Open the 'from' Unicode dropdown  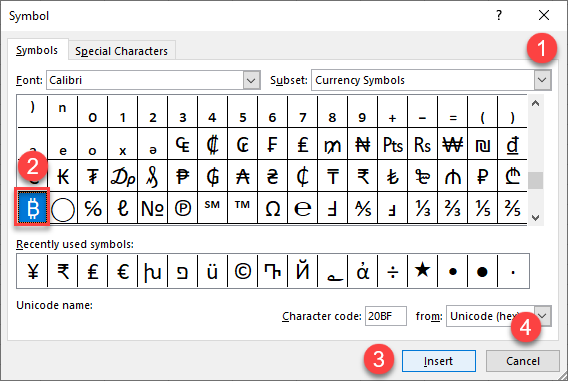[542, 316]
